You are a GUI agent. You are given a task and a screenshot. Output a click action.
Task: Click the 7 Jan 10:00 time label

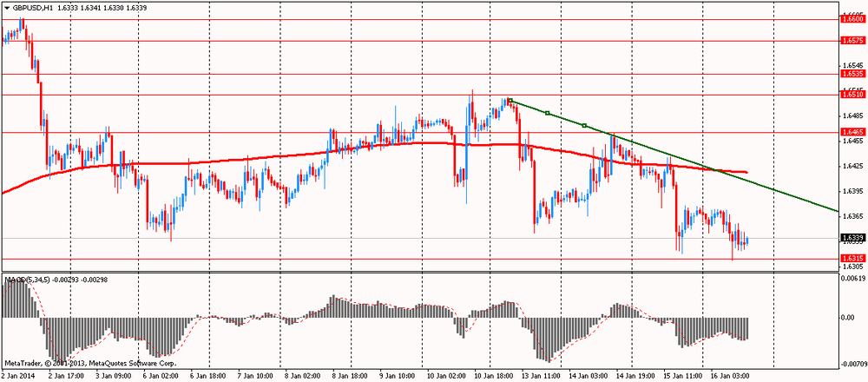(x=253, y=375)
